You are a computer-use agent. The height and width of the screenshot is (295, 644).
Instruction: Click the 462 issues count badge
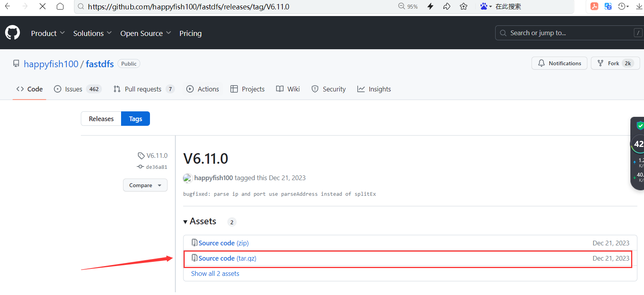[94, 89]
